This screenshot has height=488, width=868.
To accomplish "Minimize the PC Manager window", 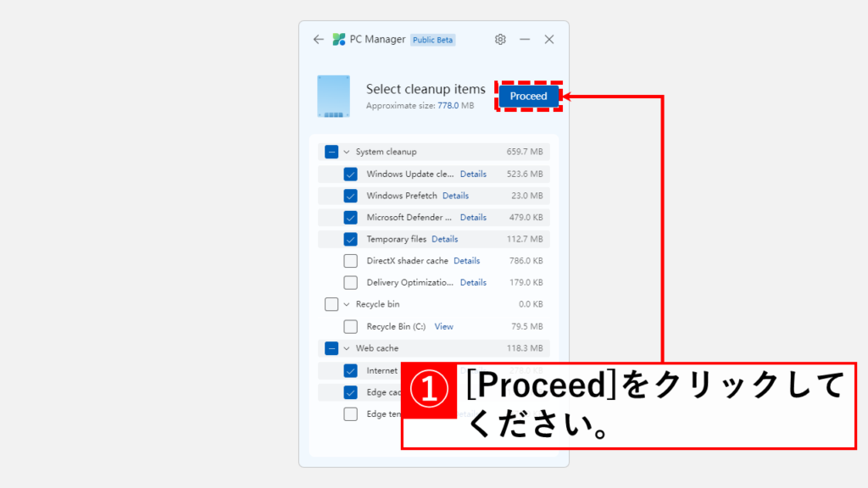I will pos(525,39).
